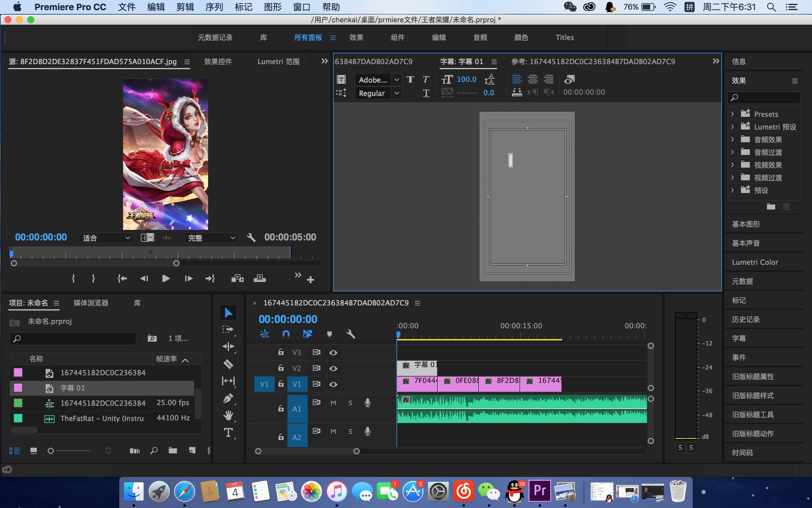Switch to 媒体浏览器 tab
Screen dimensions: 812x508
(91, 303)
